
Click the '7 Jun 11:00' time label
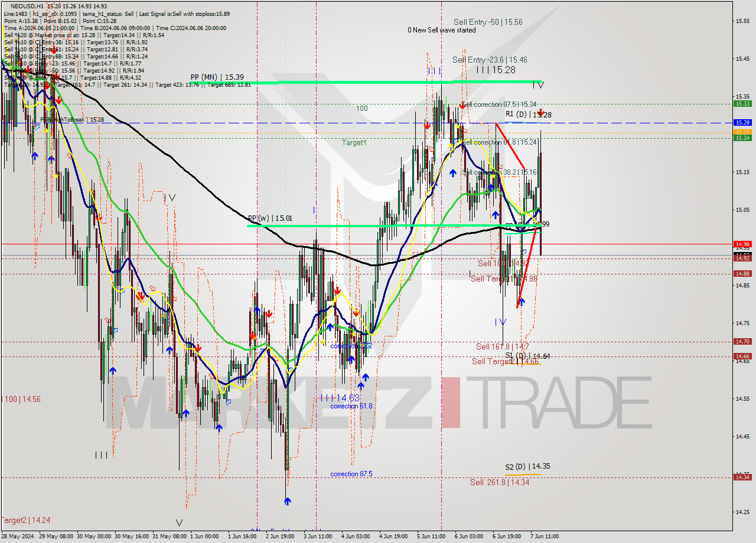point(545,537)
